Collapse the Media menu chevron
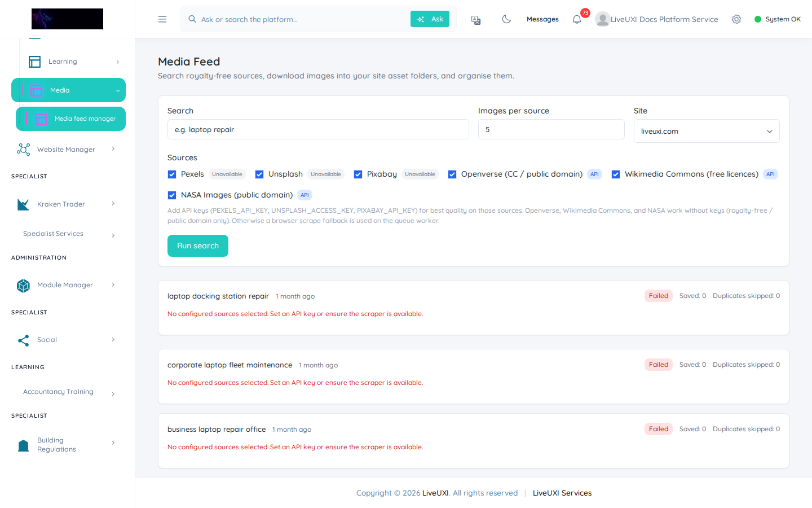The width and height of the screenshot is (812, 508). coord(118,91)
